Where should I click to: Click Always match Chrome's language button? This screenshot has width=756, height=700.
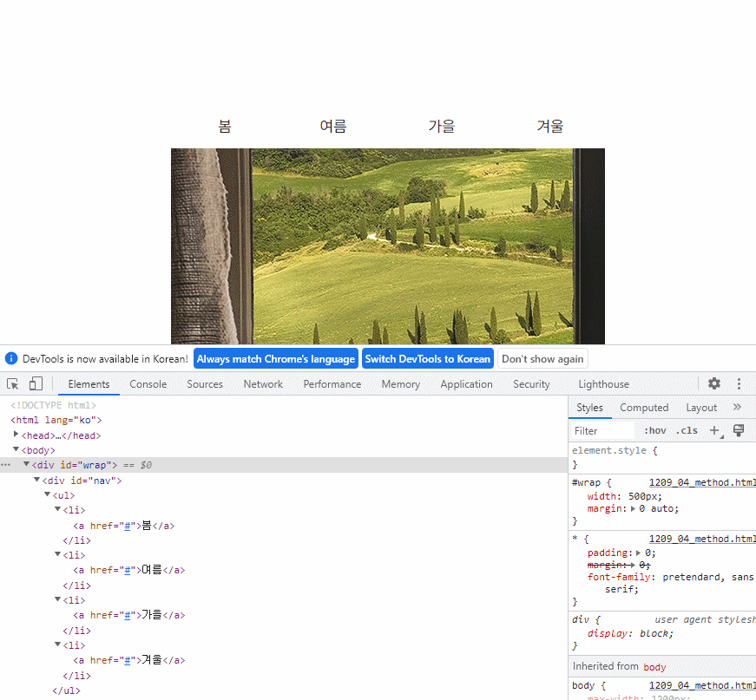click(276, 358)
